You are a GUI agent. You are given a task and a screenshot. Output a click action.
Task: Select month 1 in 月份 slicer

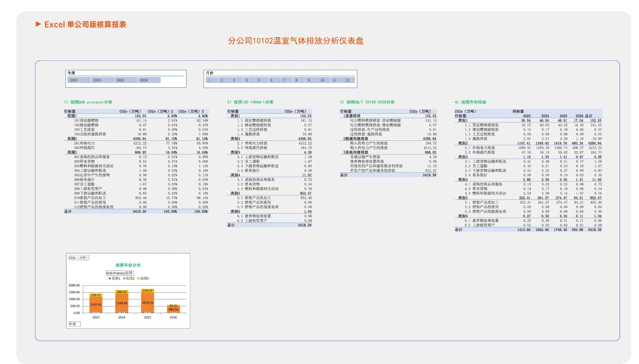(x=212, y=80)
